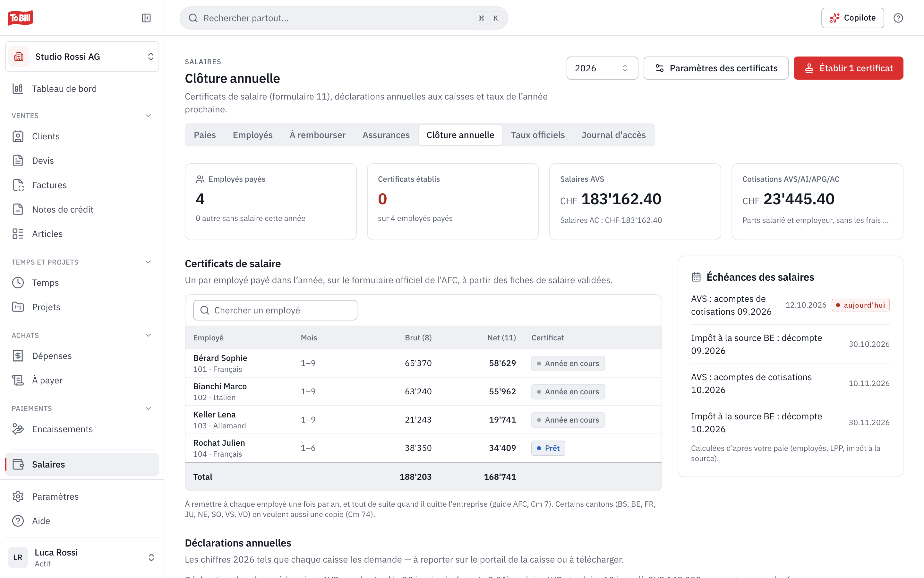Click the Certificats établis 0 value

coord(382,199)
